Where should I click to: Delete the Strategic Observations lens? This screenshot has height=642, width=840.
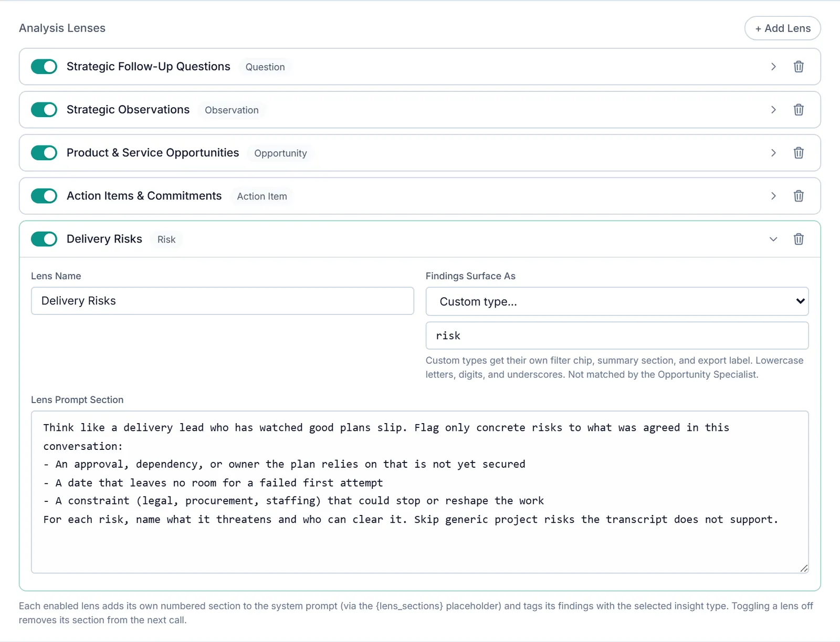(x=798, y=110)
